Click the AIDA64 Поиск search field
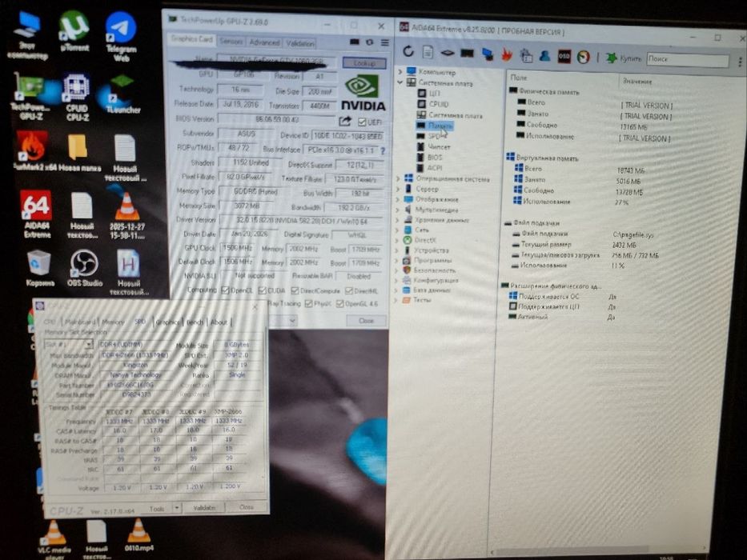Image resolution: width=747 pixels, height=560 pixels. (687, 59)
